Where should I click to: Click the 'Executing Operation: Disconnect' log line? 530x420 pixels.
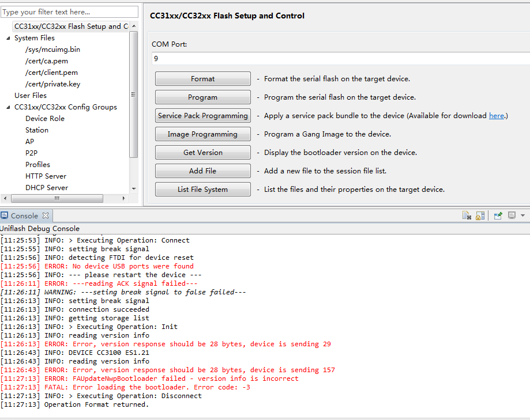point(102,396)
